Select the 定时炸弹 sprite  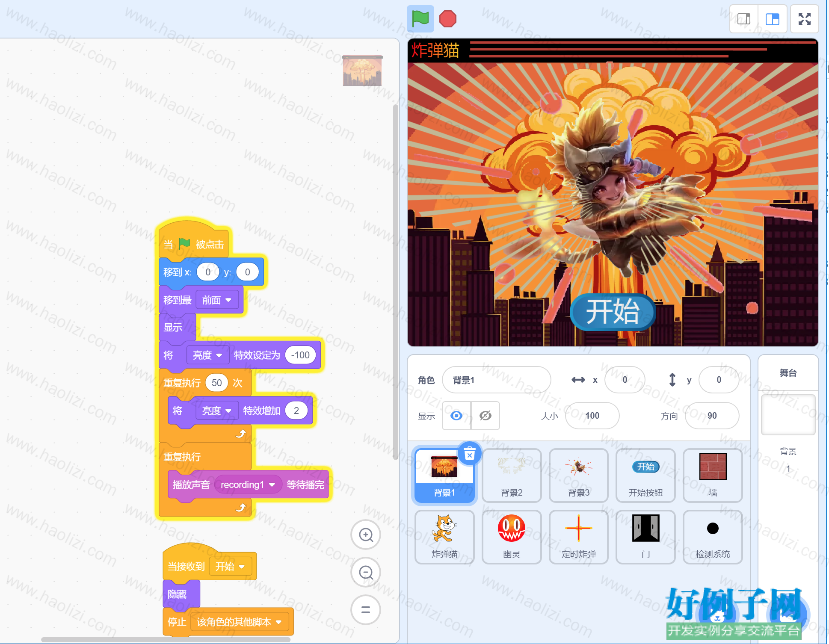click(579, 537)
